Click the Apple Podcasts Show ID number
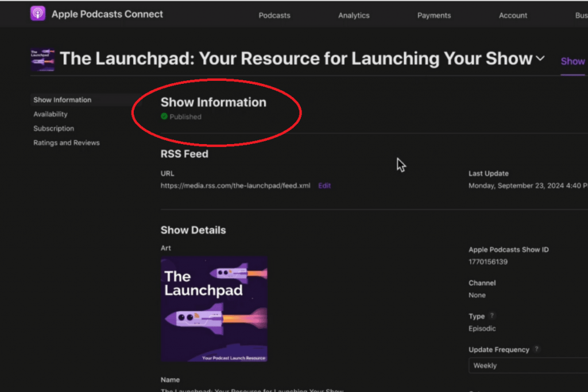Screen dimensions: 588x392 [488, 262]
